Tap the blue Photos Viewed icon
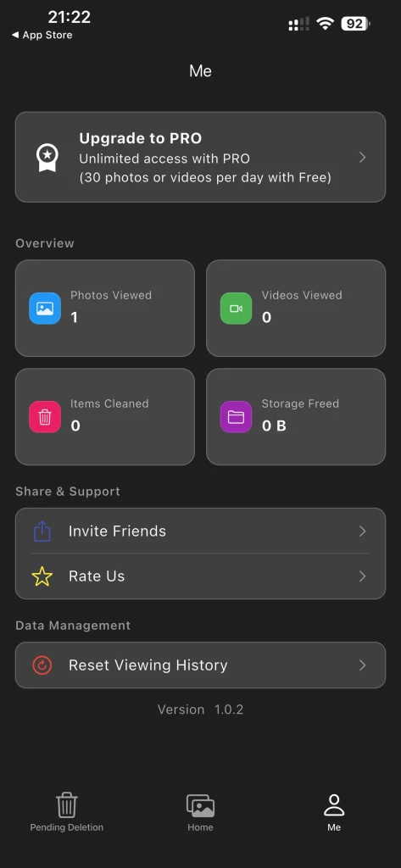 (45, 309)
